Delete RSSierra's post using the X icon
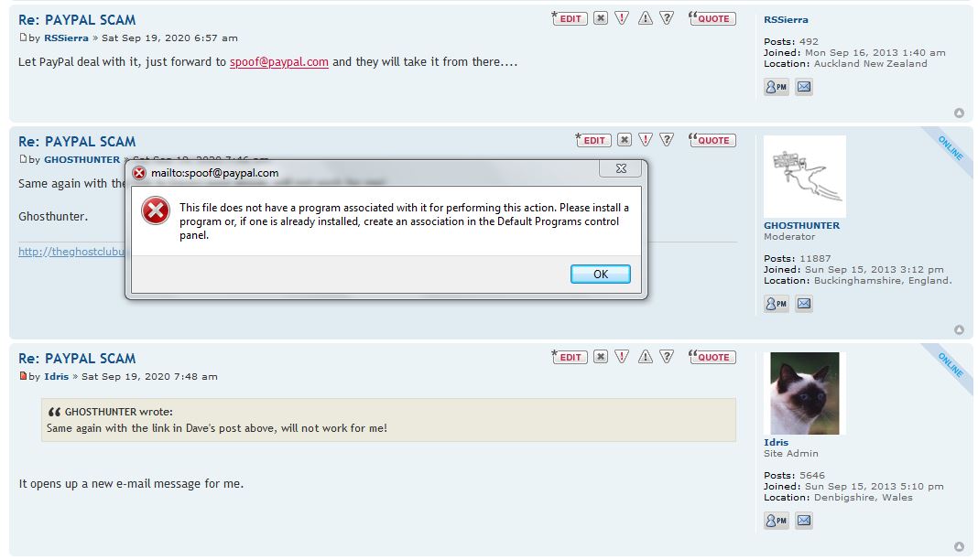This screenshot has height=560, width=978. (x=601, y=18)
